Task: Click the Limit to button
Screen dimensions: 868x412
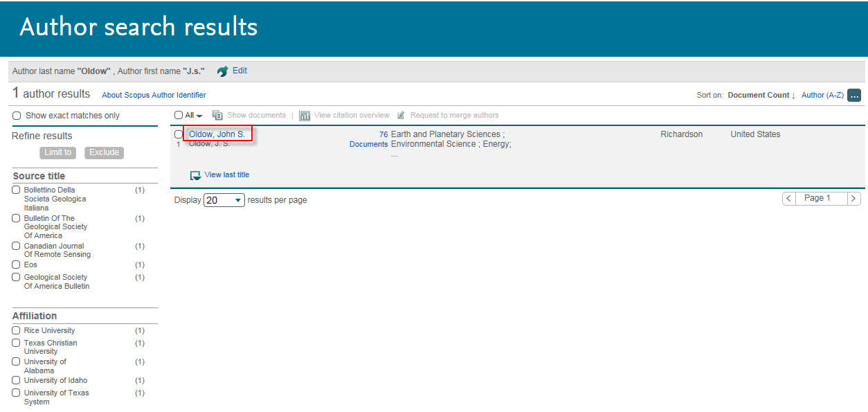Action: pos(57,153)
